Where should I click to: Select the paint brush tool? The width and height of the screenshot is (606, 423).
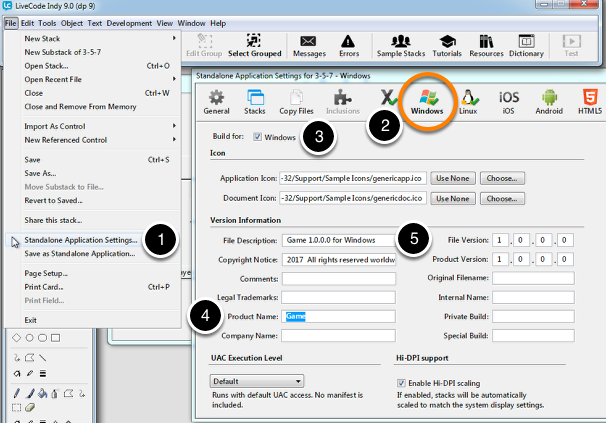click(x=30, y=394)
